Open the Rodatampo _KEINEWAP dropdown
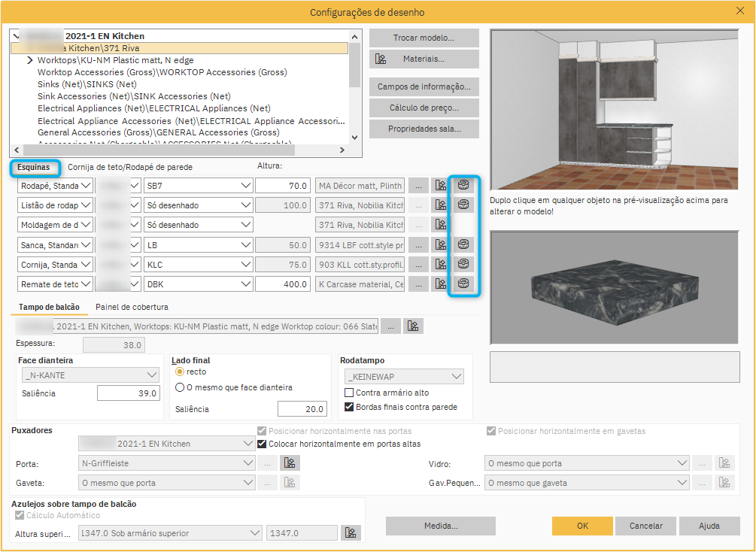This screenshot has width=756, height=552. 404,375
